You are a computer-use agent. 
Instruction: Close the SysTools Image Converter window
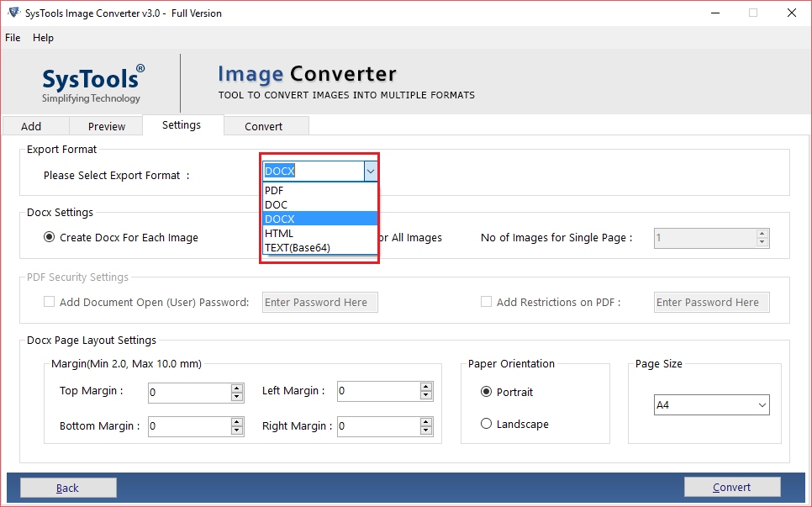pyautogui.click(x=792, y=13)
